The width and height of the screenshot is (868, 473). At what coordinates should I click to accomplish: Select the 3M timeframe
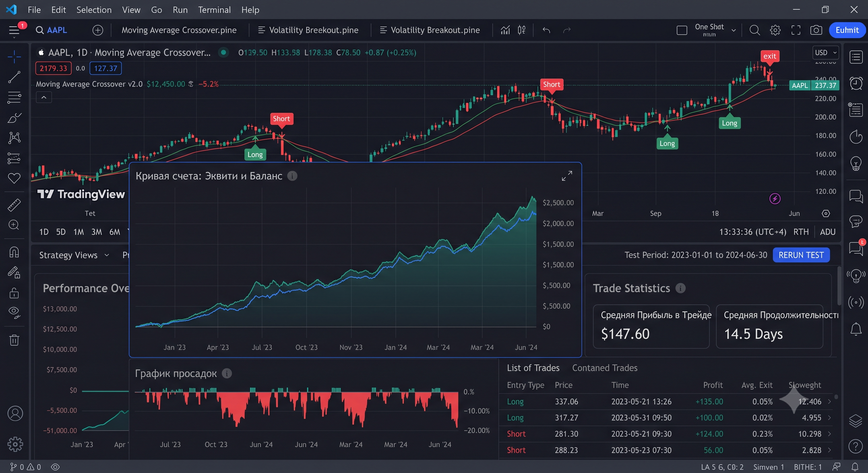[96, 232]
